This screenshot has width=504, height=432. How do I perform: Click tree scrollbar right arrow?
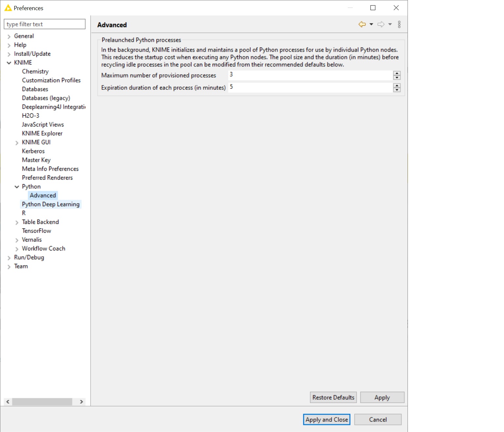click(x=81, y=402)
